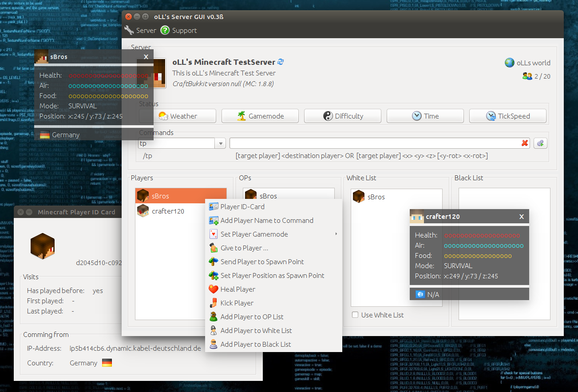Click the sBros health bar in popup

pyautogui.click(x=108, y=75)
